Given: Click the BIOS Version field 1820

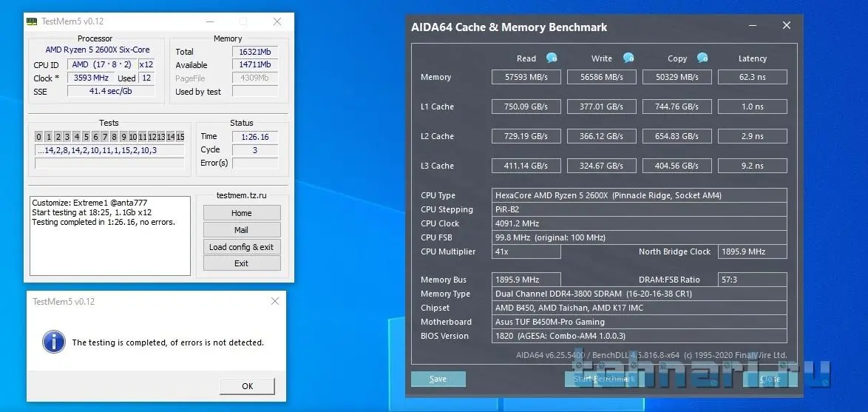Looking at the screenshot, I should [x=640, y=336].
